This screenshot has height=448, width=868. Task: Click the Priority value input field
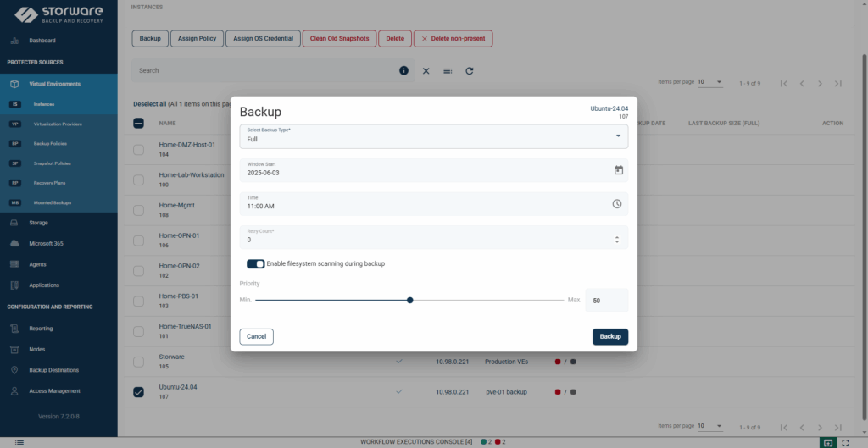[x=606, y=300]
